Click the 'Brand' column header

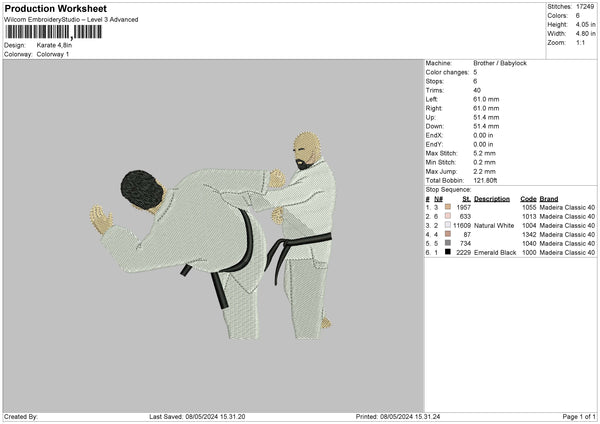coord(549,199)
